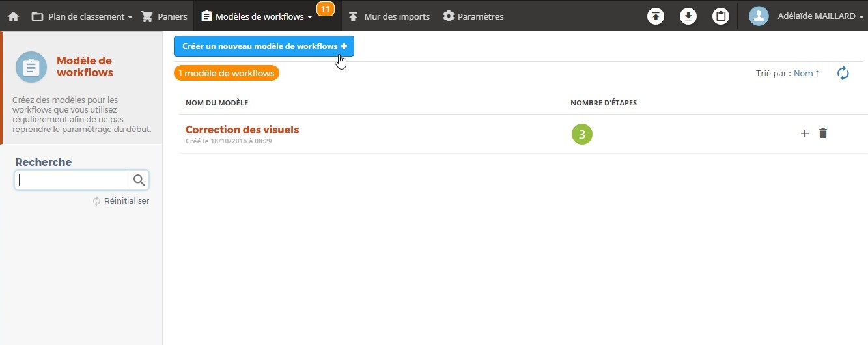Click the home icon in top bar
868x345 pixels.
[x=13, y=16]
